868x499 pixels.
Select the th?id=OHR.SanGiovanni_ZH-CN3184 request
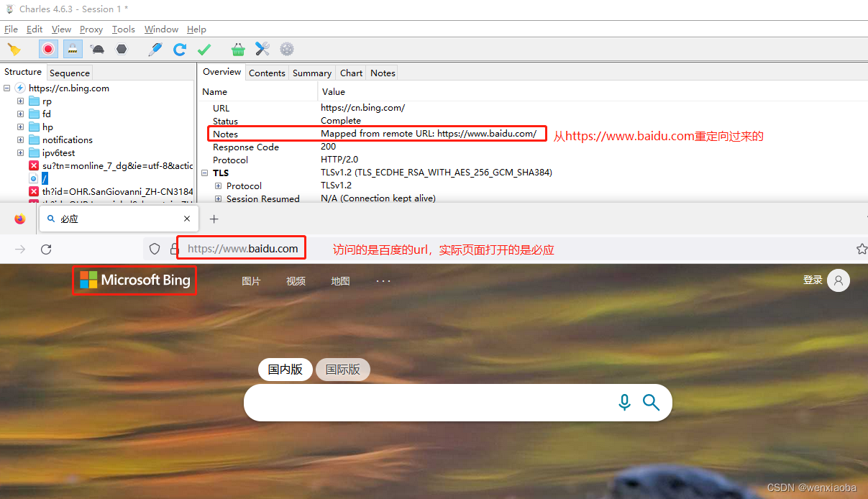click(x=118, y=192)
